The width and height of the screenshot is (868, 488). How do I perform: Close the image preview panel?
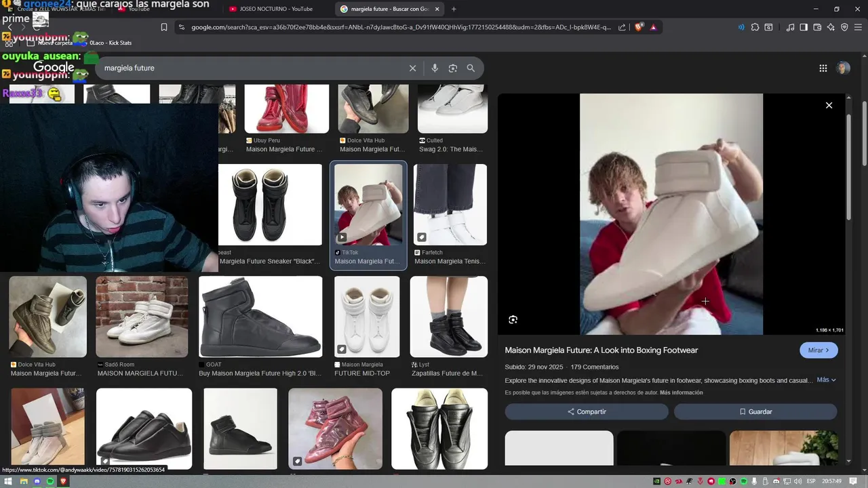(x=829, y=105)
